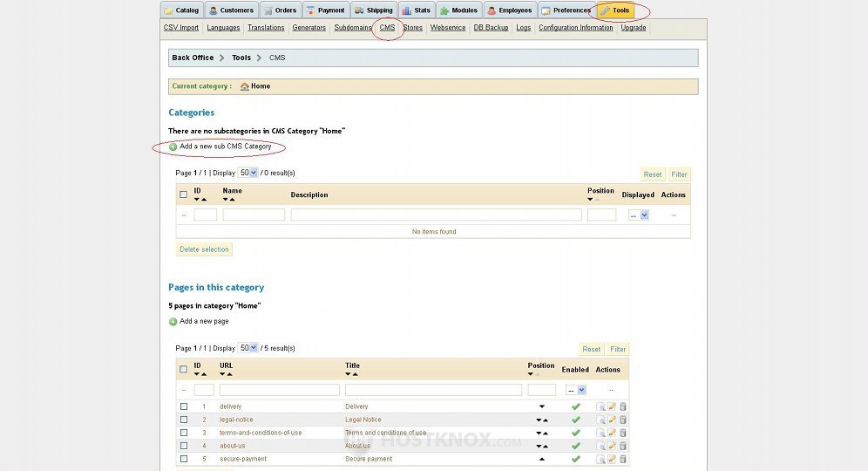Click the Description filter field in Categories

pyautogui.click(x=437, y=215)
